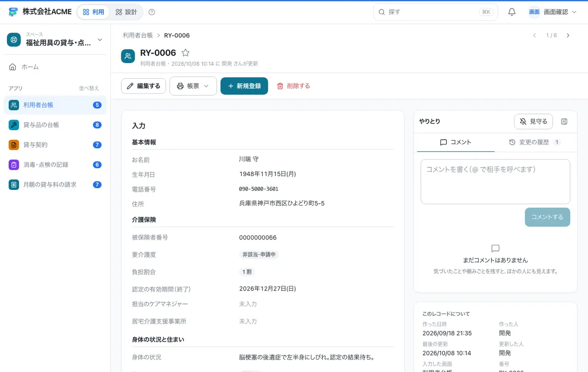
Task: Click the address 兵庫県神戸市西区ひよどり町5-5
Action: pyautogui.click(x=282, y=203)
